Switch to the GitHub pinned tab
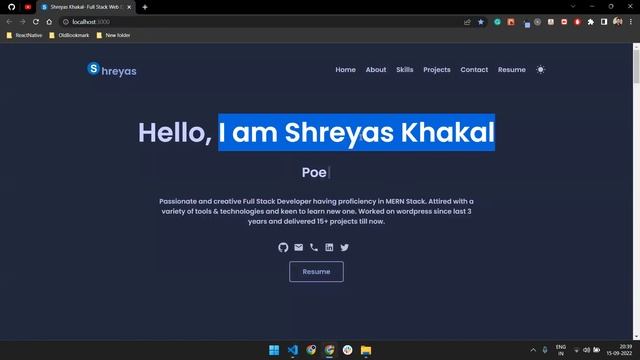Image resolution: width=640 pixels, height=360 pixels. 11,7
